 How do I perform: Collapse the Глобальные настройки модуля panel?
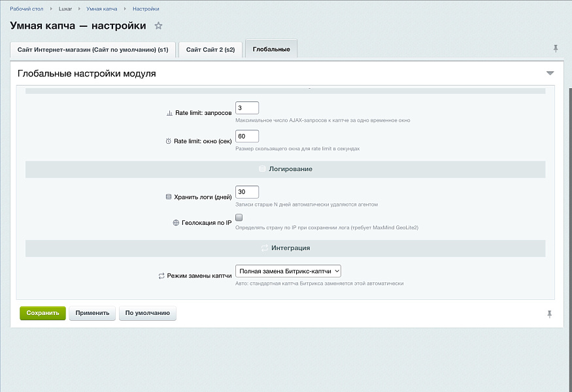tap(550, 73)
